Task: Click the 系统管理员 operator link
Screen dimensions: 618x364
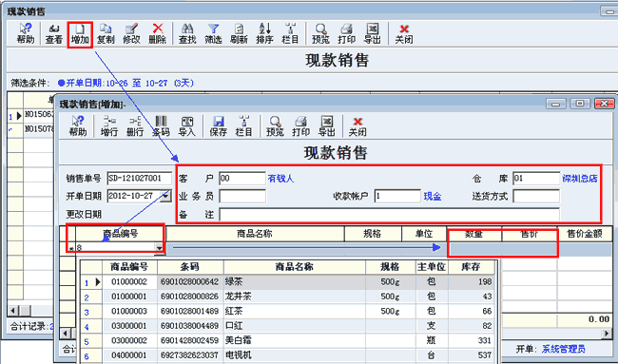Action: 563,349
